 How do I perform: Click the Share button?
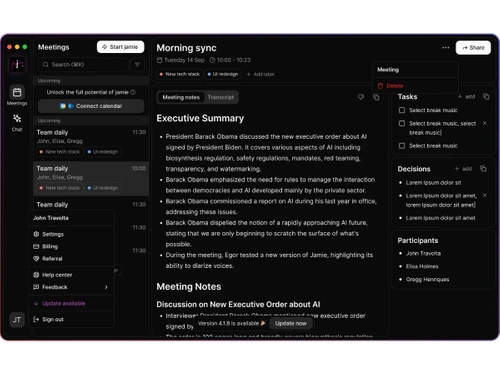coord(473,48)
